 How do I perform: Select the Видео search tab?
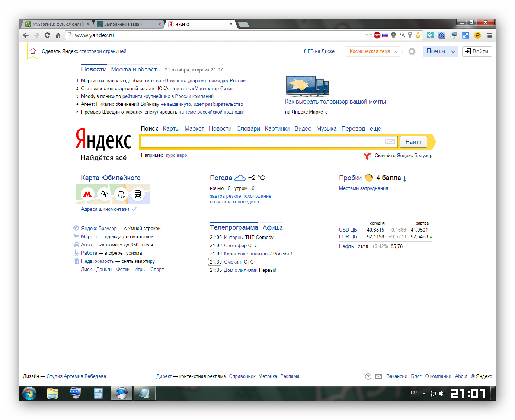(303, 128)
